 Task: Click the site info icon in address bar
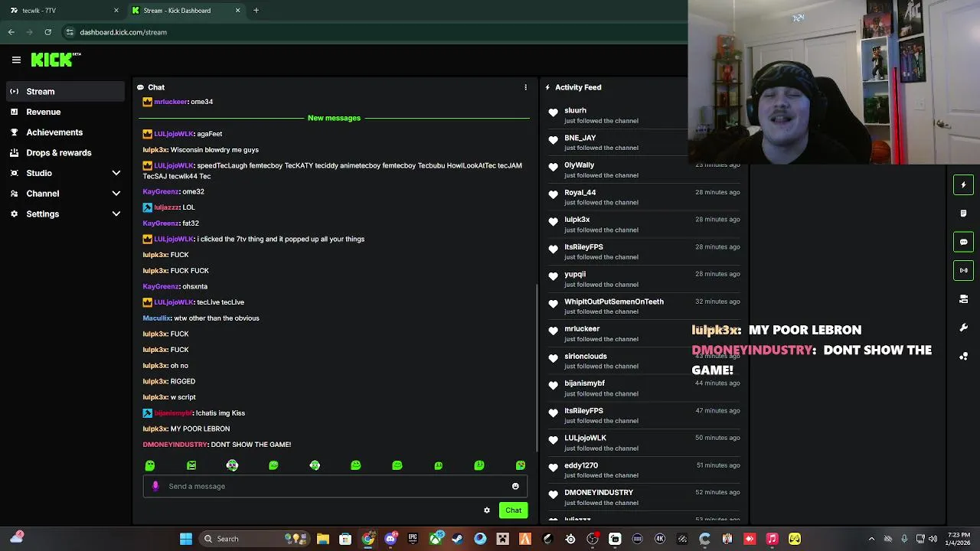click(x=70, y=32)
